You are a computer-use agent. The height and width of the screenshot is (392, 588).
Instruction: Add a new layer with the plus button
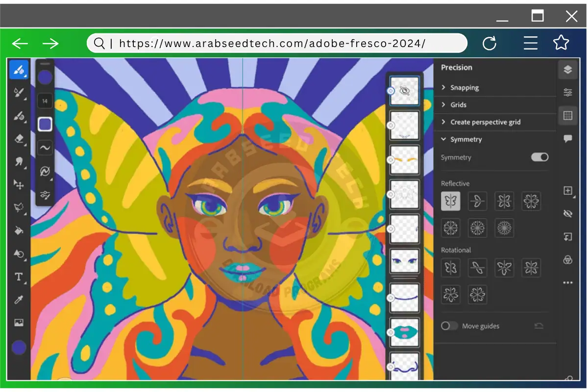[568, 191]
